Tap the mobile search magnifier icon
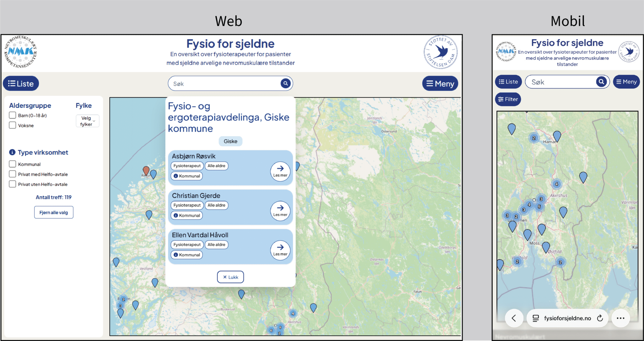Screen dimensions: 644x341 pyautogui.click(x=601, y=82)
